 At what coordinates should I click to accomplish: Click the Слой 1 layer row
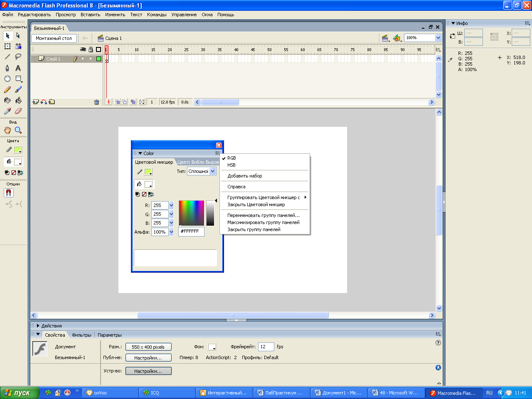click(x=66, y=59)
